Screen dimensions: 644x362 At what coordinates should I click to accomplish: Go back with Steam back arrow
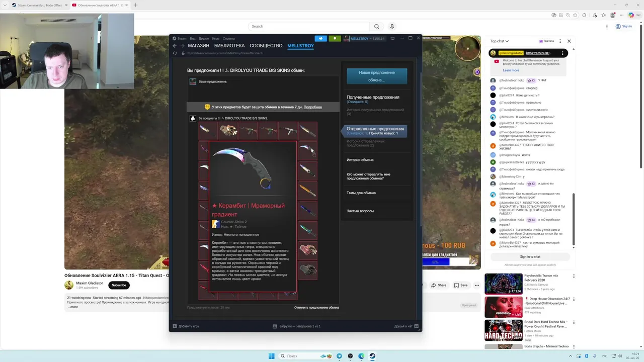[x=175, y=46]
